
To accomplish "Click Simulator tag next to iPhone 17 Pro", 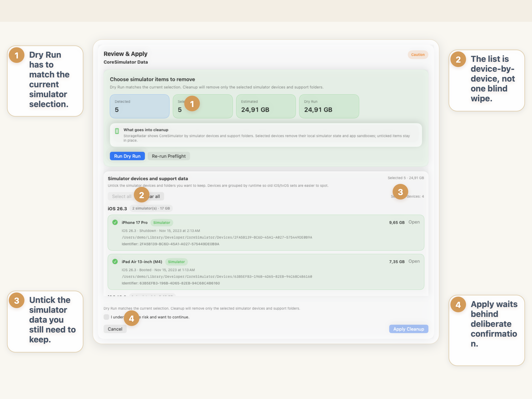I will pos(162,223).
